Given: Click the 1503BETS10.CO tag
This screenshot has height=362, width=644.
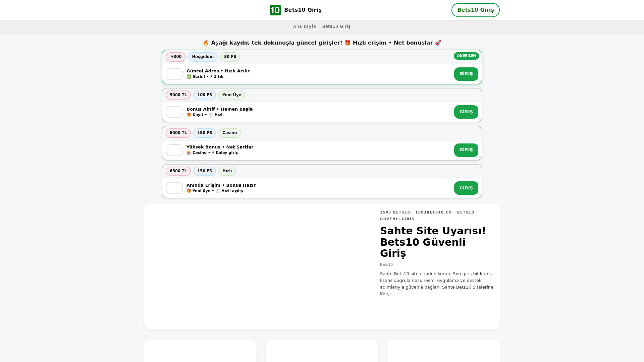Looking at the screenshot, I should [x=434, y=213].
